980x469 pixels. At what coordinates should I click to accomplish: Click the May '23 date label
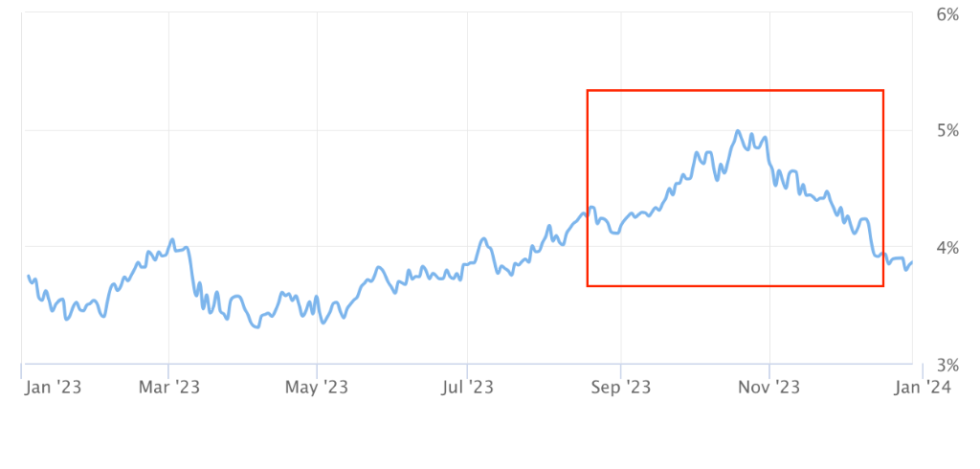(316, 388)
